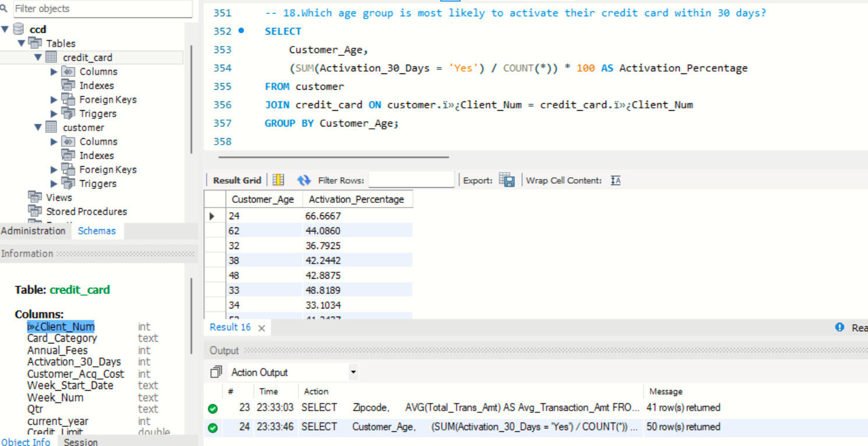
Task: Collapse the credit_card table node
Action: (38, 57)
